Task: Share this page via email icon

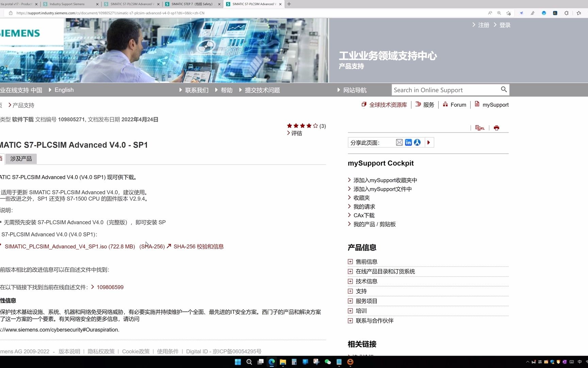Action: pyautogui.click(x=399, y=142)
